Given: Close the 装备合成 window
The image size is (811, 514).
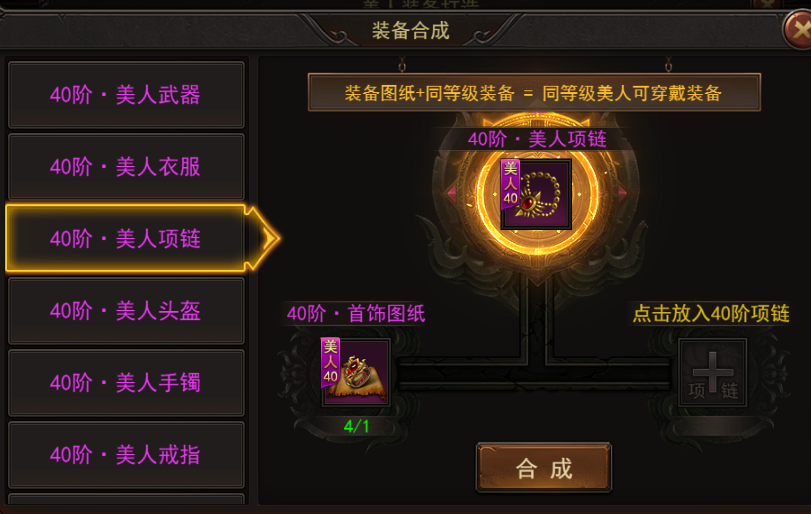Looking at the screenshot, I should (799, 30).
